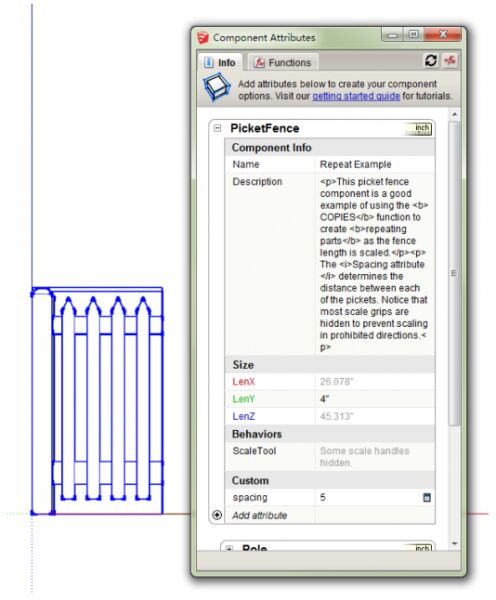Switch to the Functions tab
This screenshot has height=600, width=496.
[283, 62]
